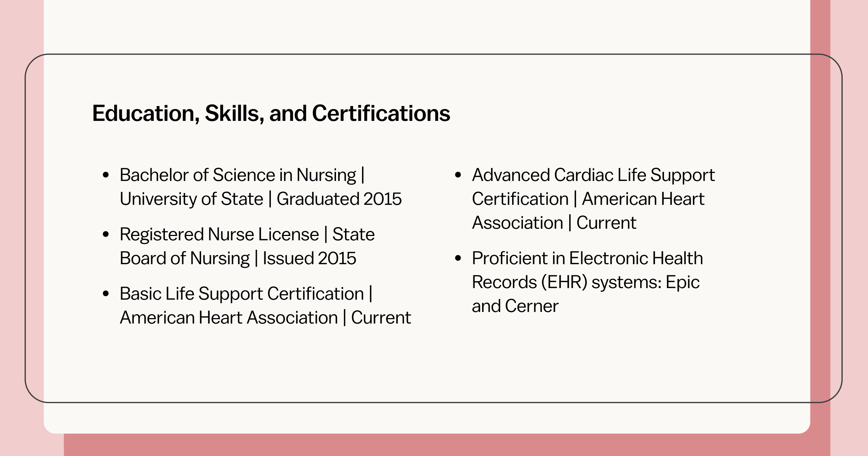Click the word Epic
This screenshot has width=868, height=456.
point(682,282)
